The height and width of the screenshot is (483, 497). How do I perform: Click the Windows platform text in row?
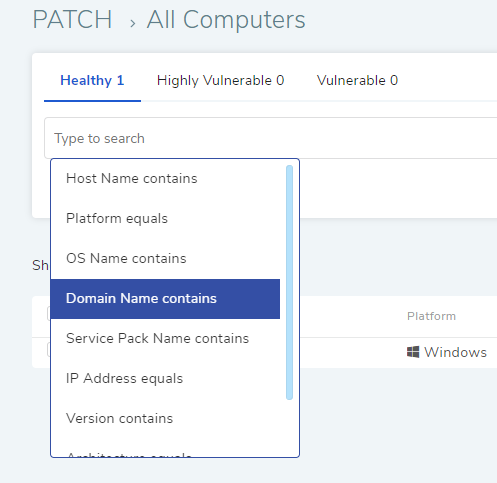tap(455, 352)
